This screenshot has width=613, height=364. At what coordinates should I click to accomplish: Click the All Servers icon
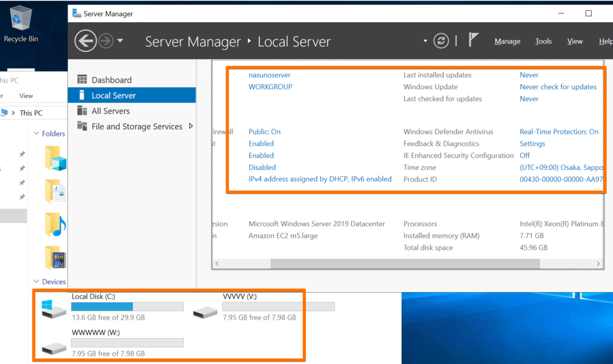click(82, 111)
